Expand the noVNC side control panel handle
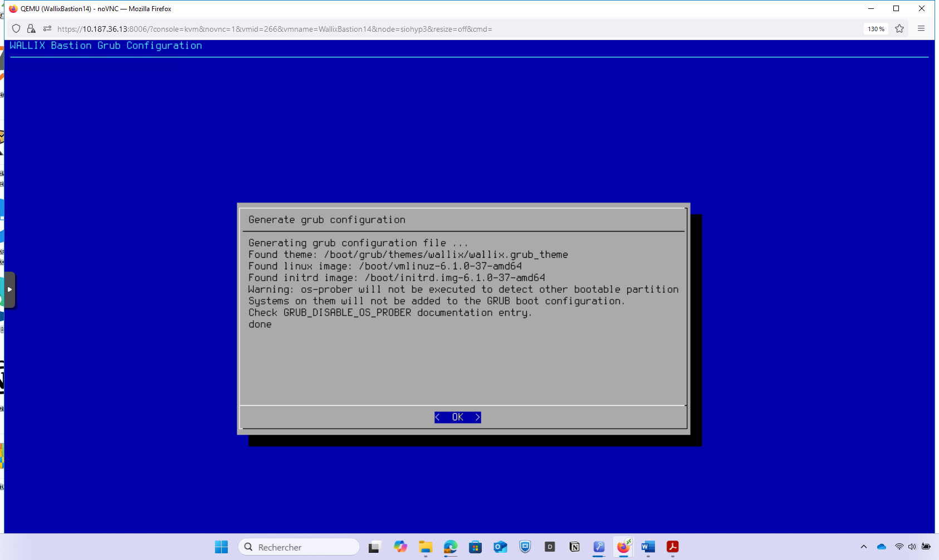 pos(9,289)
